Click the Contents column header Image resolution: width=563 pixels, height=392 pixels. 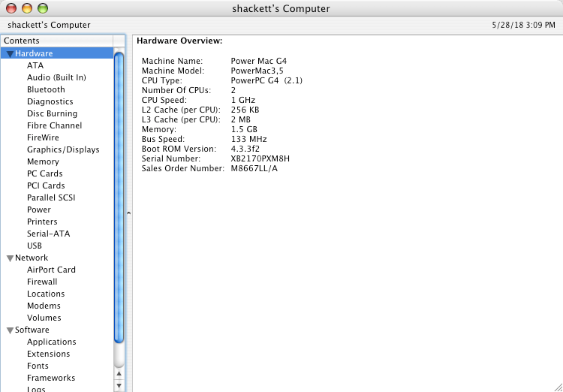click(57, 41)
